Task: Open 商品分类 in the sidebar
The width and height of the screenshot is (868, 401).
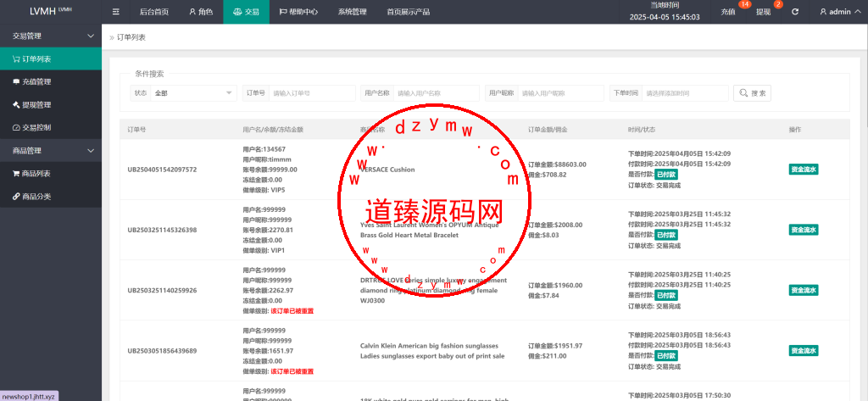Action: point(50,197)
